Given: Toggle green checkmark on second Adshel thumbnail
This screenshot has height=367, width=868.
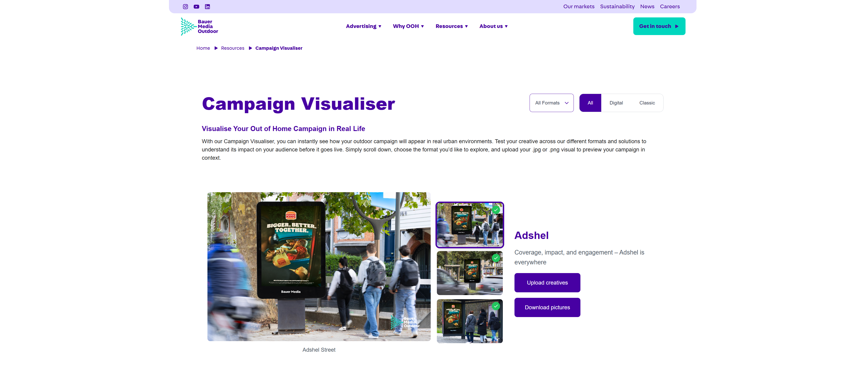Looking at the screenshot, I should coord(496,258).
